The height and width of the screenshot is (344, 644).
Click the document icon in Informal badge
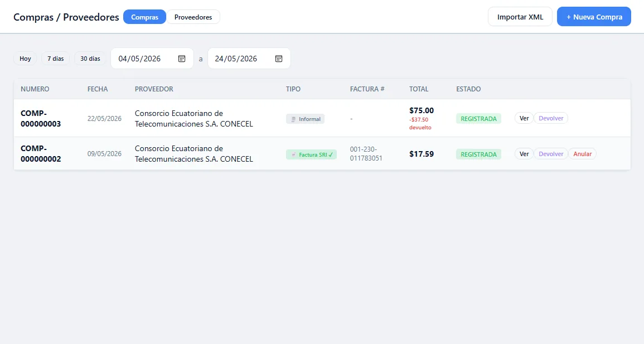pos(293,119)
